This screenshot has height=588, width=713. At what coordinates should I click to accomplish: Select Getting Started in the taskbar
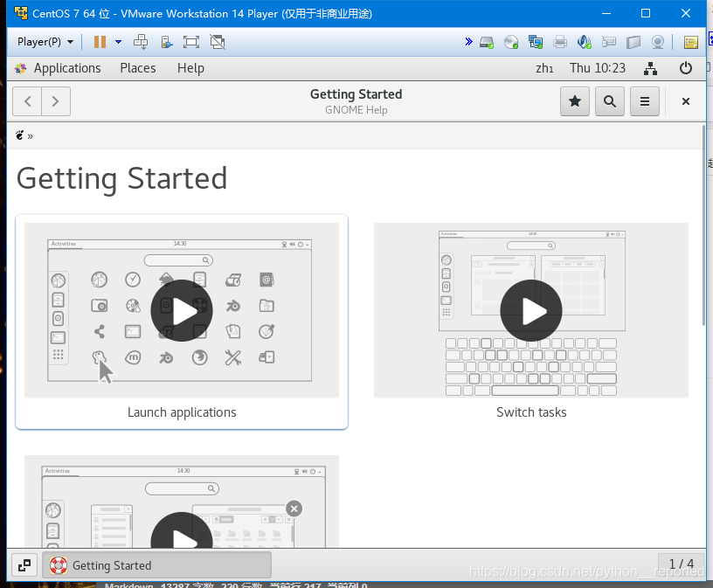[x=156, y=565]
